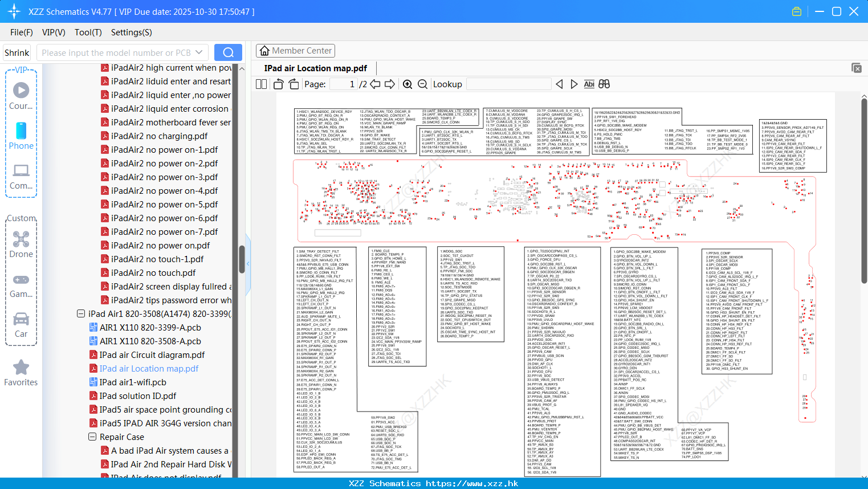Click the file tree vertical scrollbar thumb
Image resolution: width=868 pixels, height=489 pixels.
[242, 259]
